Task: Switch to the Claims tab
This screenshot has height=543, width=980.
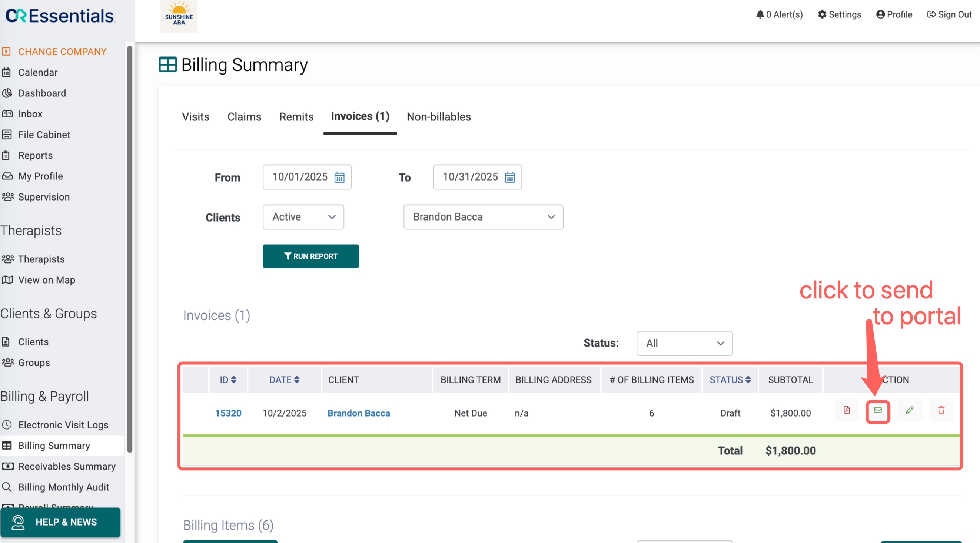Action: 244,117
